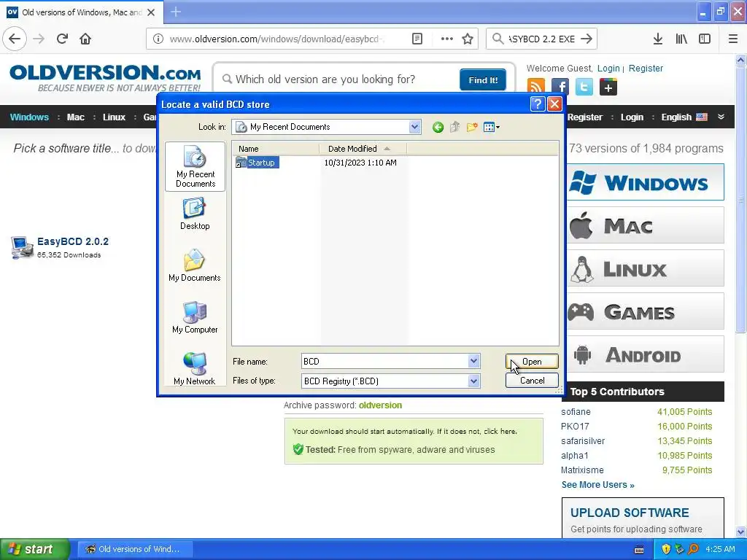747x560 pixels.
Task: Reload the page in Firefox
Action: click(x=63, y=39)
